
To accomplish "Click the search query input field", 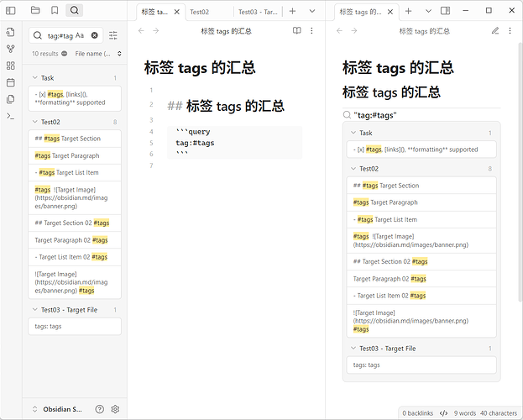I will point(66,35).
